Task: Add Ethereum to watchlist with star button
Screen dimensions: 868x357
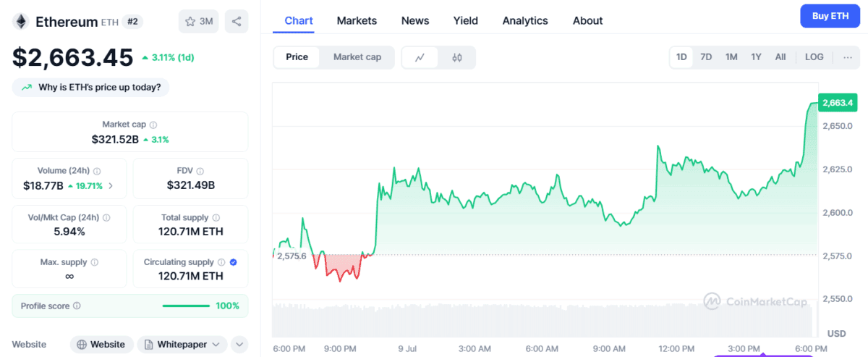Action: pos(199,22)
